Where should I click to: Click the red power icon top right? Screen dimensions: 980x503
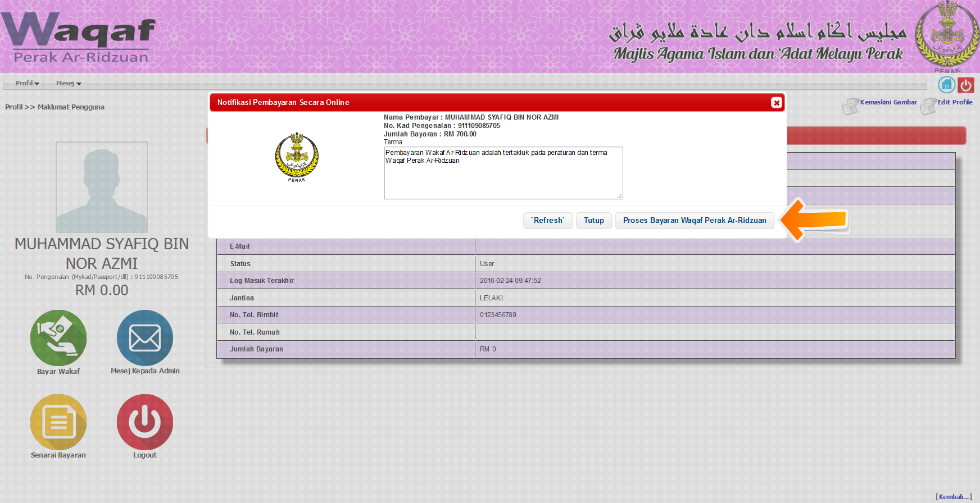click(966, 85)
